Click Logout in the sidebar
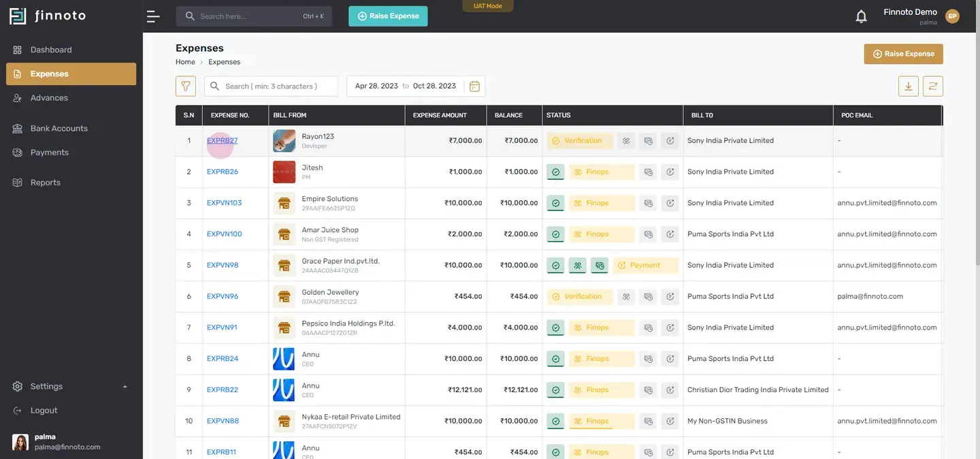Image resolution: width=980 pixels, height=459 pixels. pos(71,411)
